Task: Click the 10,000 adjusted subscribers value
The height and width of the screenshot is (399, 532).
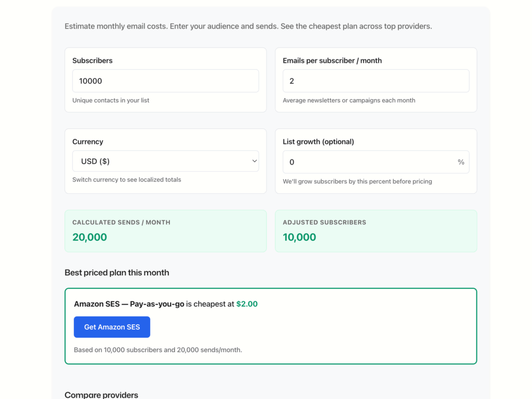Action: [300, 237]
